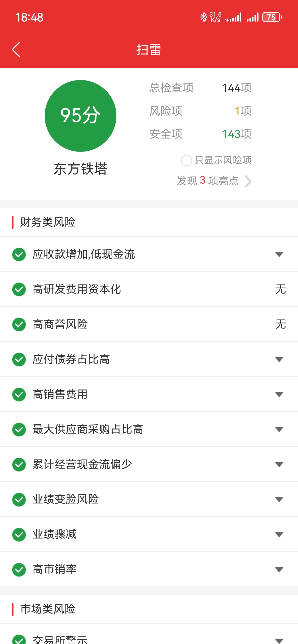This screenshot has width=298, height=644.
Task: Expand the 应付债券占比高 details arrow
Action: 279,359
